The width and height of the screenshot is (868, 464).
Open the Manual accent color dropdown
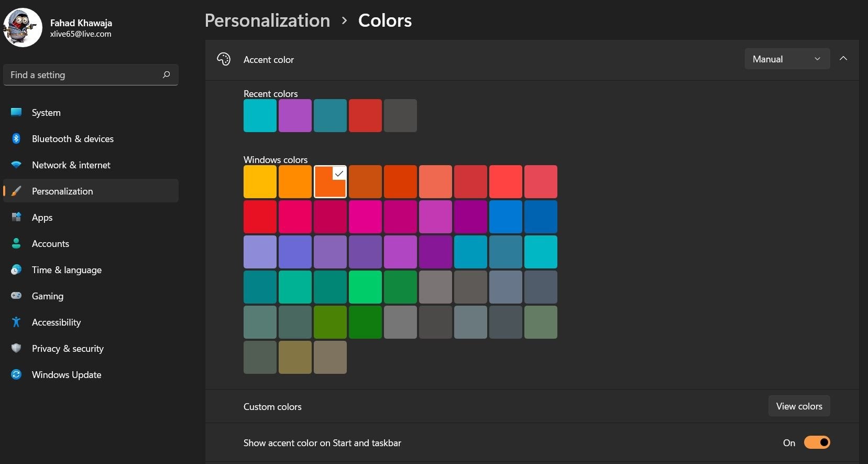(x=787, y=59)
